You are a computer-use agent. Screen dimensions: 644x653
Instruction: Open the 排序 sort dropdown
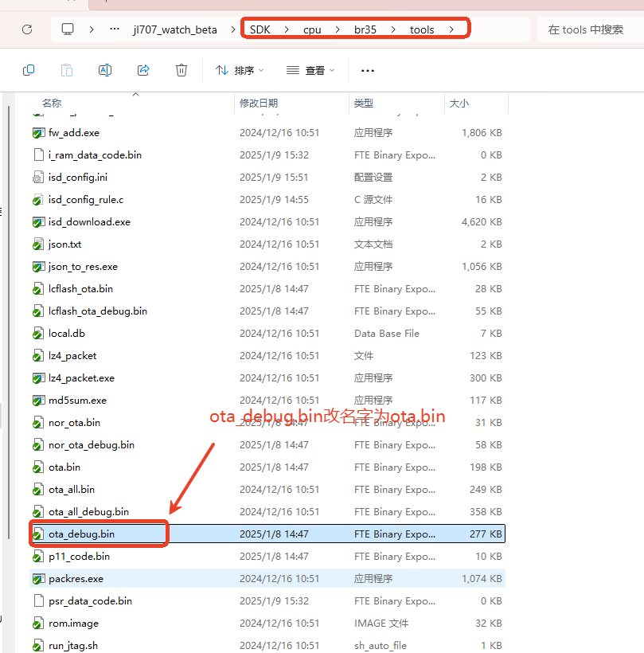pos(240,70)
